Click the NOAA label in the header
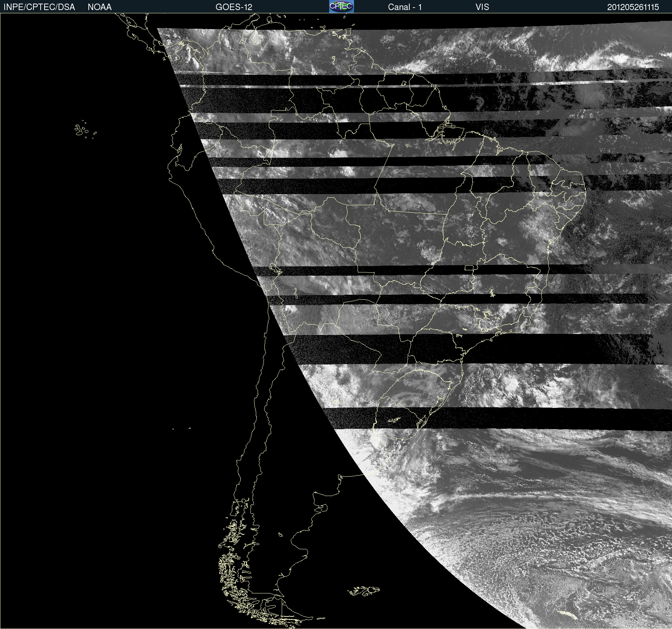Image resolution: width=672 pixels, height=629 pixels. click(x=100, y=7)
